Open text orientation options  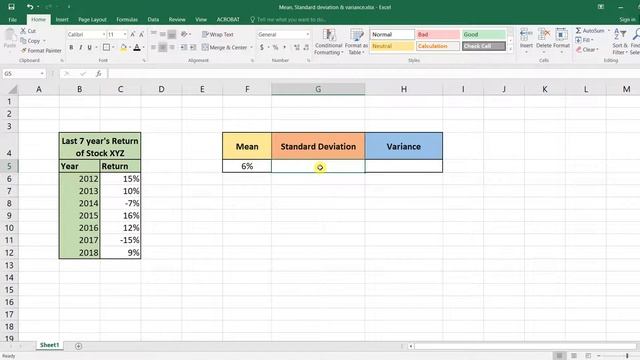186,35
